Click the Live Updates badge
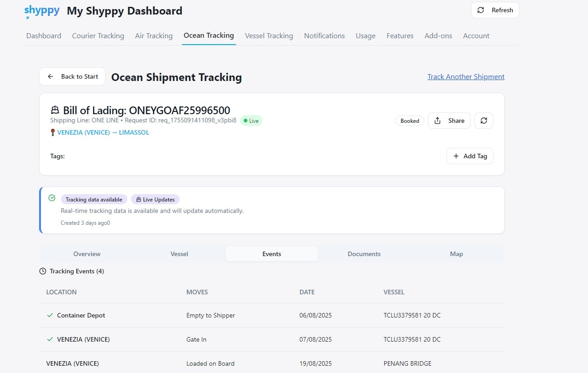This screenshot has height=373, width=588. click(156, 199)
